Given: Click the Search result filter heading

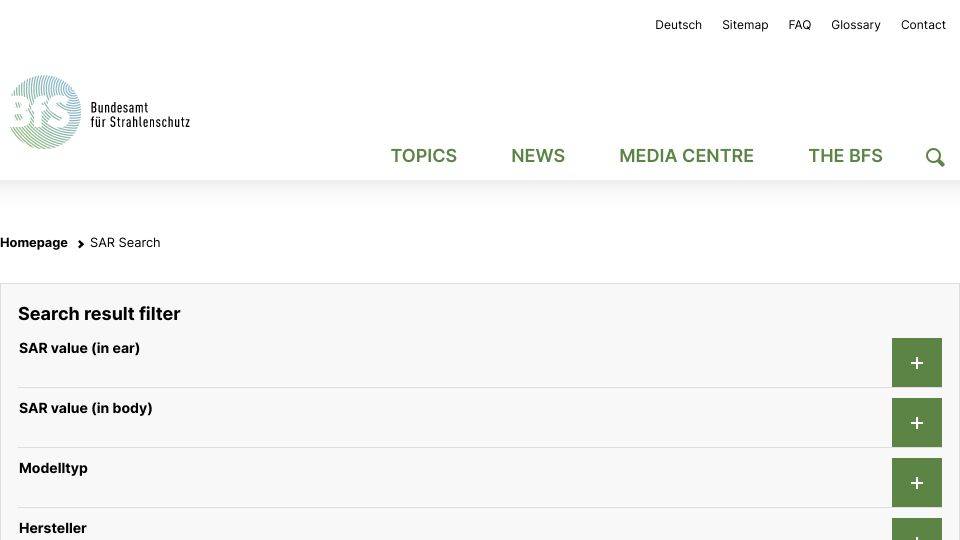Looking at the screenshot, I should click(x=99, y=313).
